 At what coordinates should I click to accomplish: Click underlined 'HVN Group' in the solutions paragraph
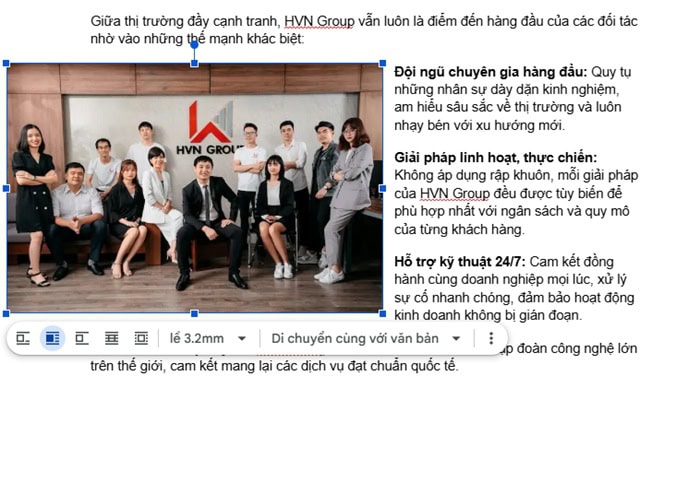tap(455, 193)
